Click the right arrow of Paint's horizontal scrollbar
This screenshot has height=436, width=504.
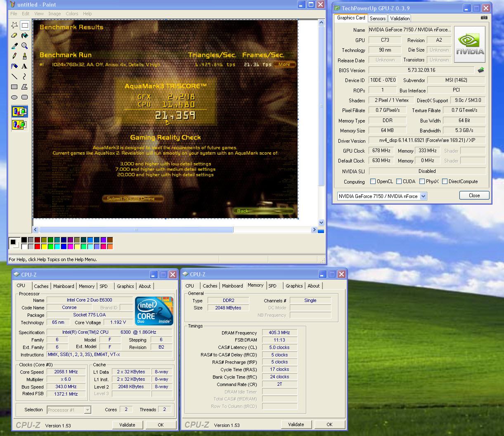pos(315,230)
